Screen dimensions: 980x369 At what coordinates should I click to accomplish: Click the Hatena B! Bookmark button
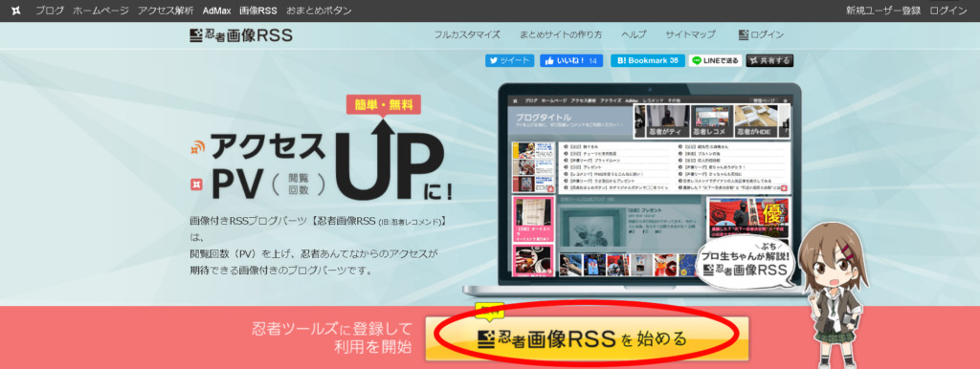click(x=648, y=60)
